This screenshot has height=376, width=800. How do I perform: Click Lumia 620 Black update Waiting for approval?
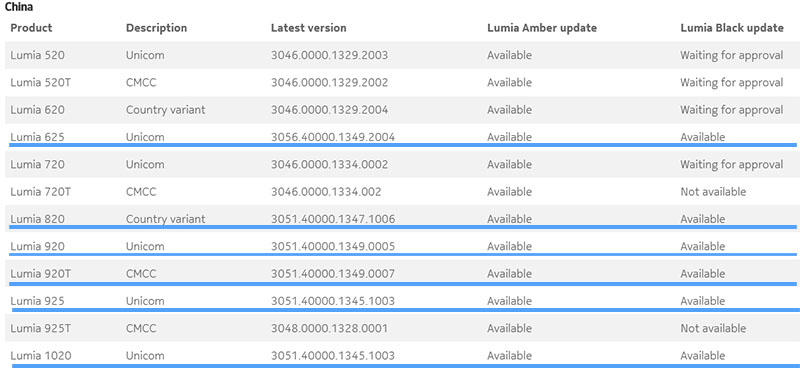coord(732,110)
